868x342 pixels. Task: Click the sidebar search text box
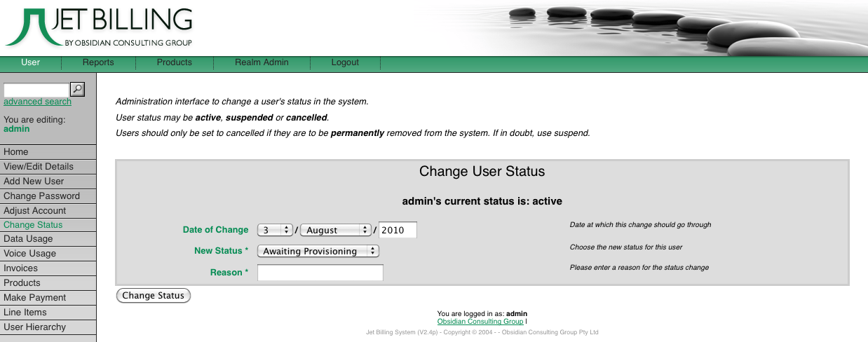tap(36, 90)
